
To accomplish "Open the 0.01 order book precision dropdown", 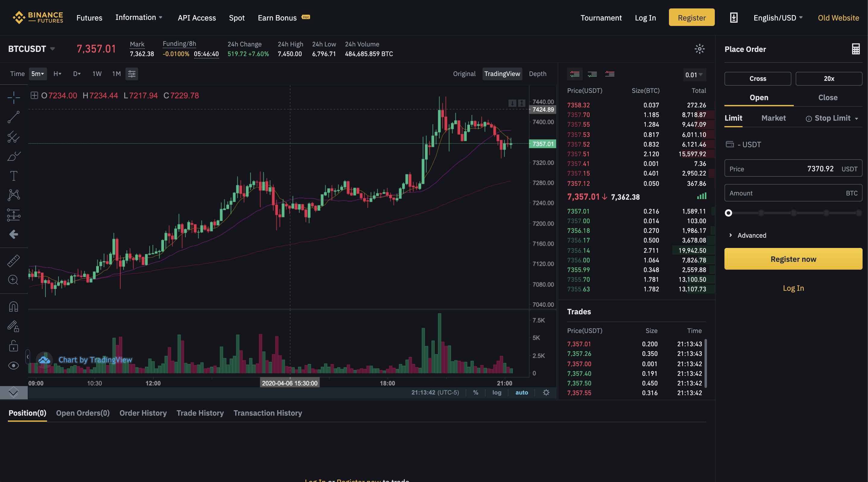I will coord(694,75).
